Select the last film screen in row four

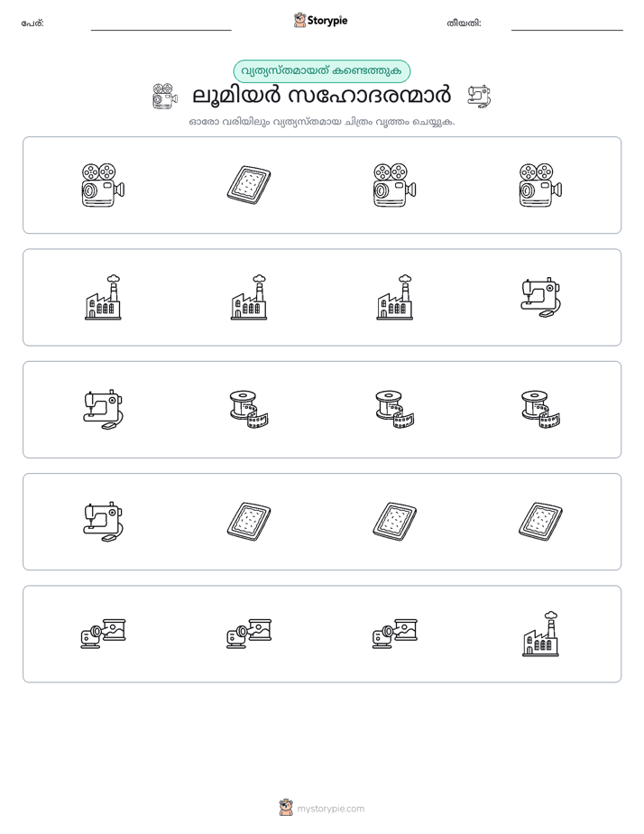click(x=540, y=522)
